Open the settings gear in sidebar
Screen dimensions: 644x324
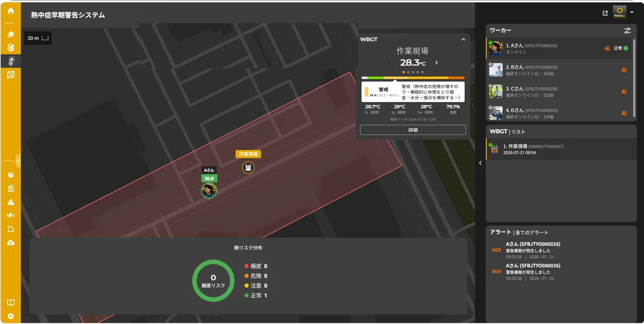(11, 316)
